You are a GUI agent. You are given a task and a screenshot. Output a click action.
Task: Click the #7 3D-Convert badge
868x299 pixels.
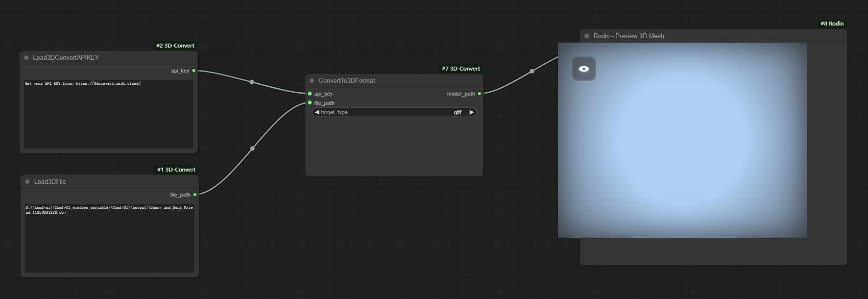coord(461,69)
